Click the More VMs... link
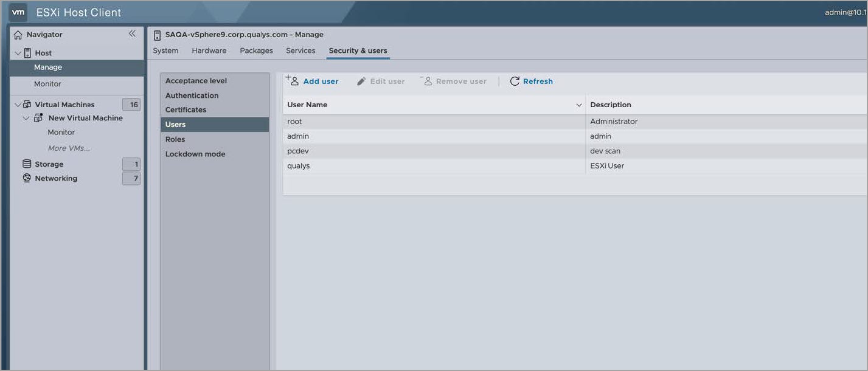Image resolution: width=868 pixels, height=371 pixels. point(69,148)
